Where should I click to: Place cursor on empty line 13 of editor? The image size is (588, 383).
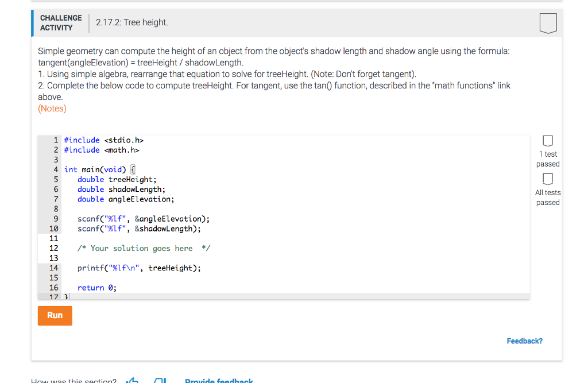coord(295,258)
